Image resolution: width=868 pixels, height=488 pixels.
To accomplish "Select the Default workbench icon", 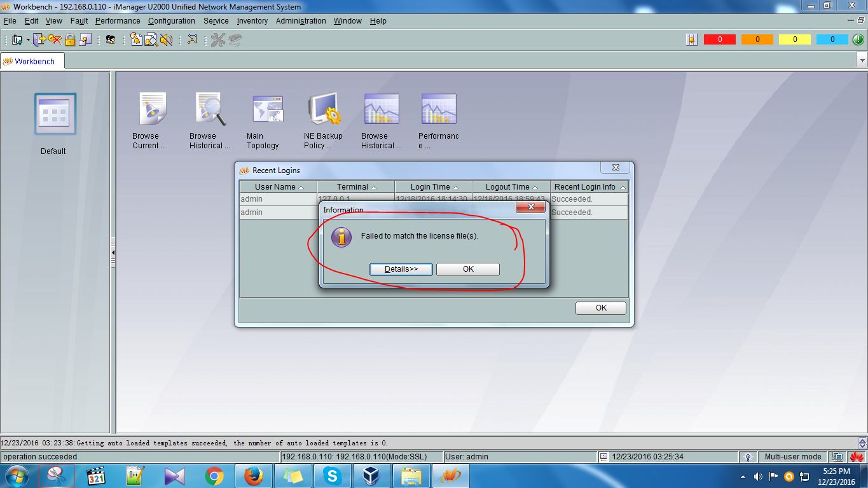I will tap(55, 114).
